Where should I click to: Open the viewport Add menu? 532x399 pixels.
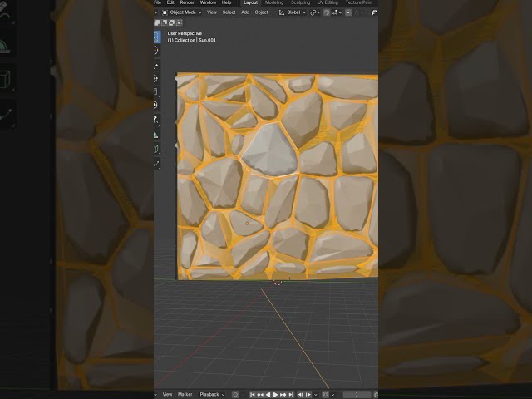point(245,12)
